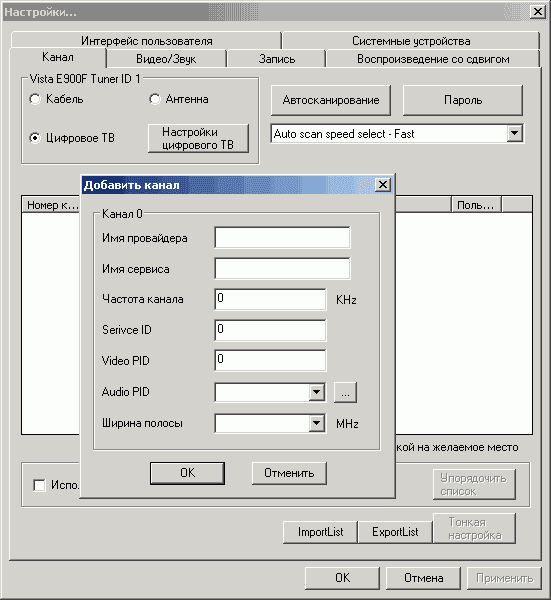Viewport: 551px width, 600px height.
Task: Click the Поль... column header
Action: [476, 205]
